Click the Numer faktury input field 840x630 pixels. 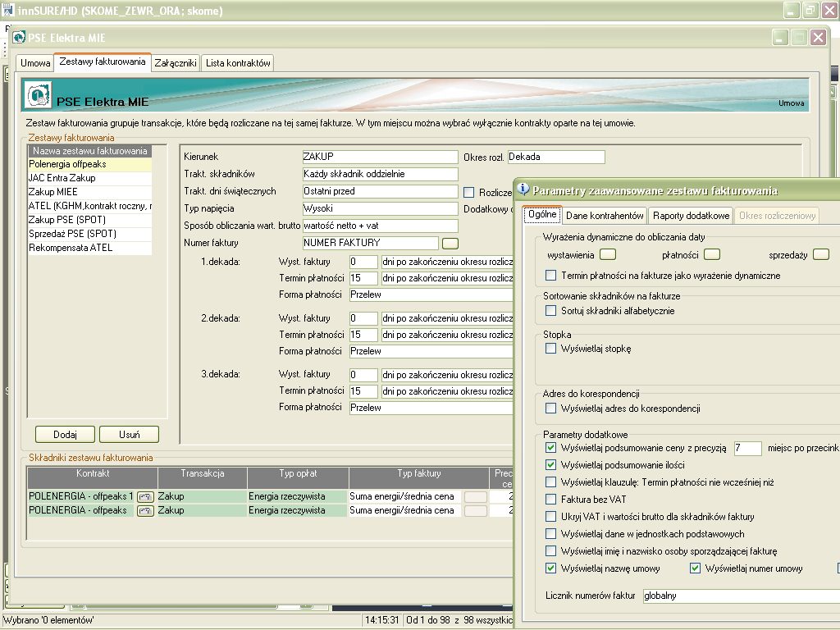[x=370, y=243]
